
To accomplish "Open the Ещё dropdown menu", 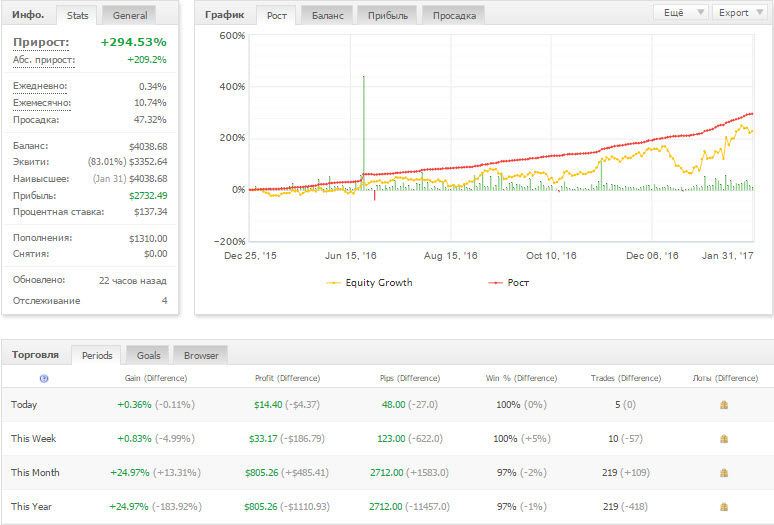I will (x=681, y=13).
